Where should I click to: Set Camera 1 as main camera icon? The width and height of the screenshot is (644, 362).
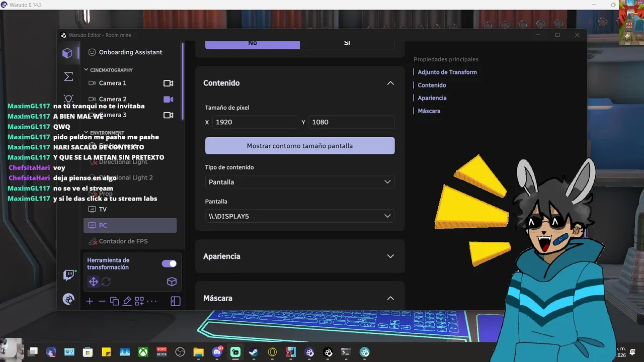coord(169,83)
